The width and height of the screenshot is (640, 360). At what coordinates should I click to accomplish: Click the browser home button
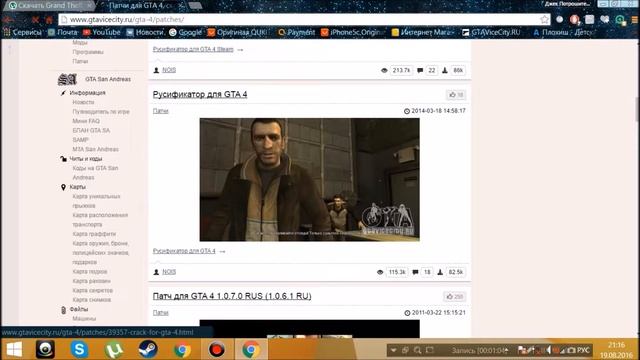49,20
